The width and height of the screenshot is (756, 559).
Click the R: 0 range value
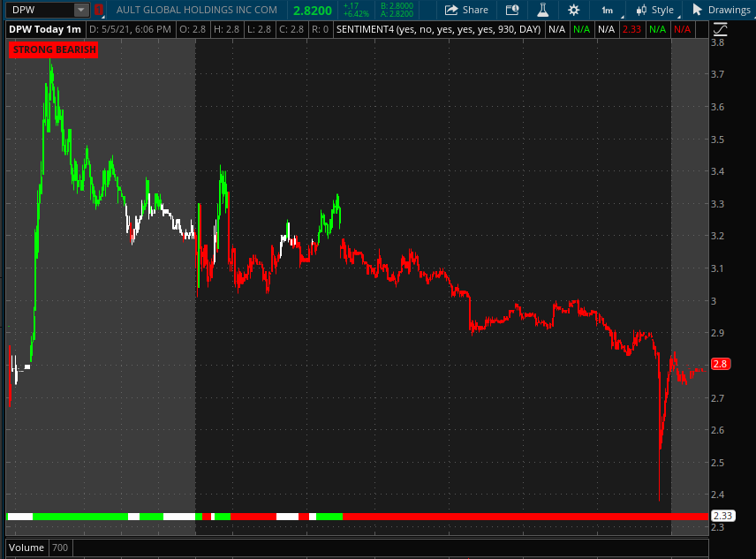click(x=320, y=29)
